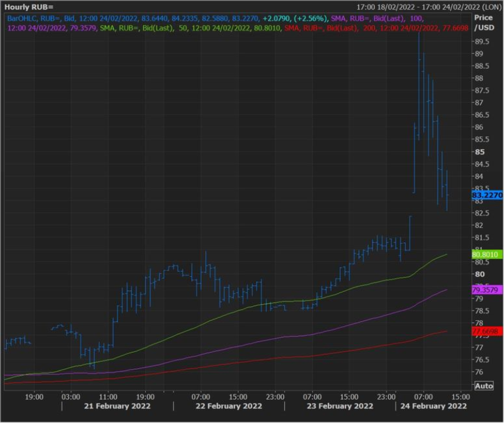Select the purple 79.3579 SMA label
504x423 pixels.
coord(487,290)
